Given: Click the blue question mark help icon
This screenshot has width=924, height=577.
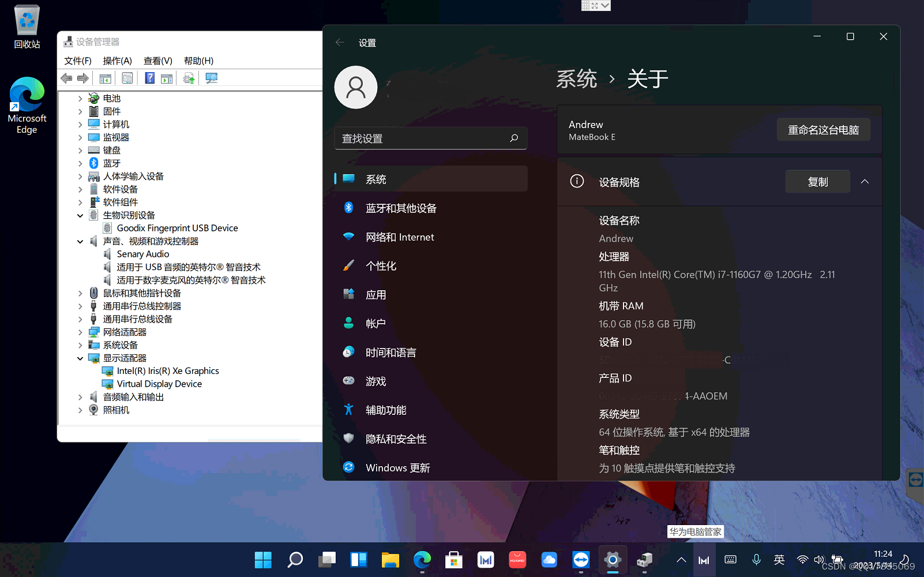Looking at the screenshot, I should (x=149, y=78).
